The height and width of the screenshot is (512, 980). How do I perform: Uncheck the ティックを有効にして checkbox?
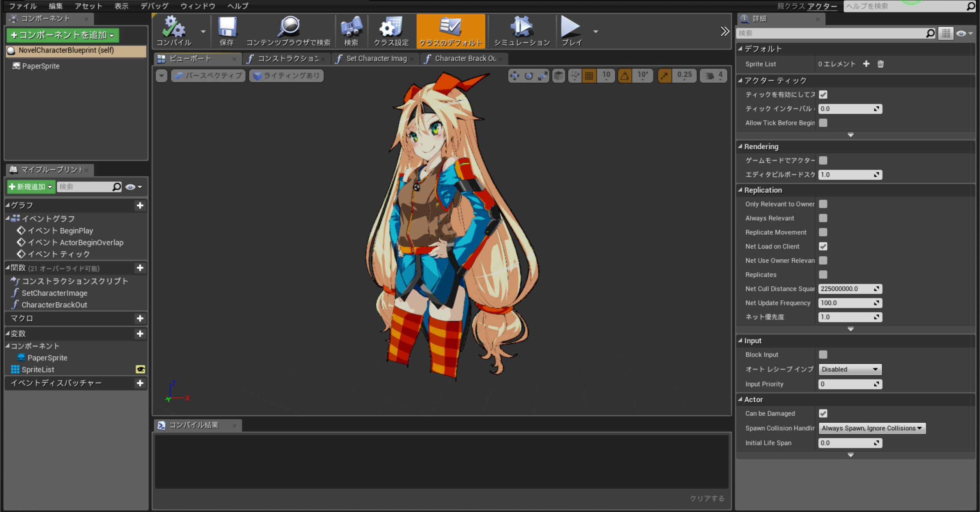pos(823,94)
